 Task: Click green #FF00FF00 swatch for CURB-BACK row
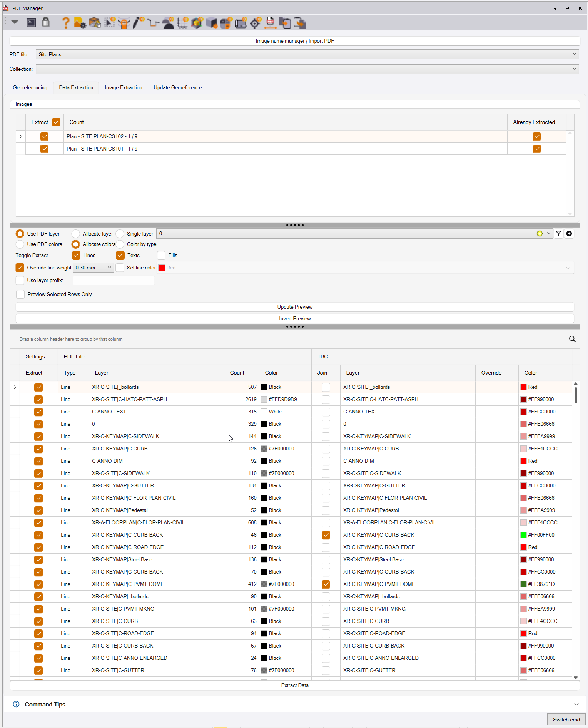(x=523, y=535)
